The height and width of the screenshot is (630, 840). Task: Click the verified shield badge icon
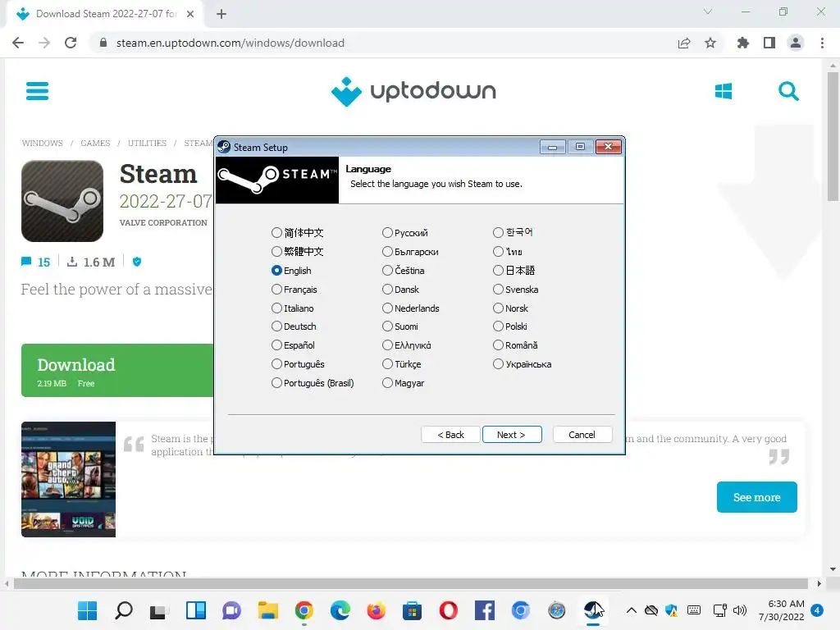(137, 262)
